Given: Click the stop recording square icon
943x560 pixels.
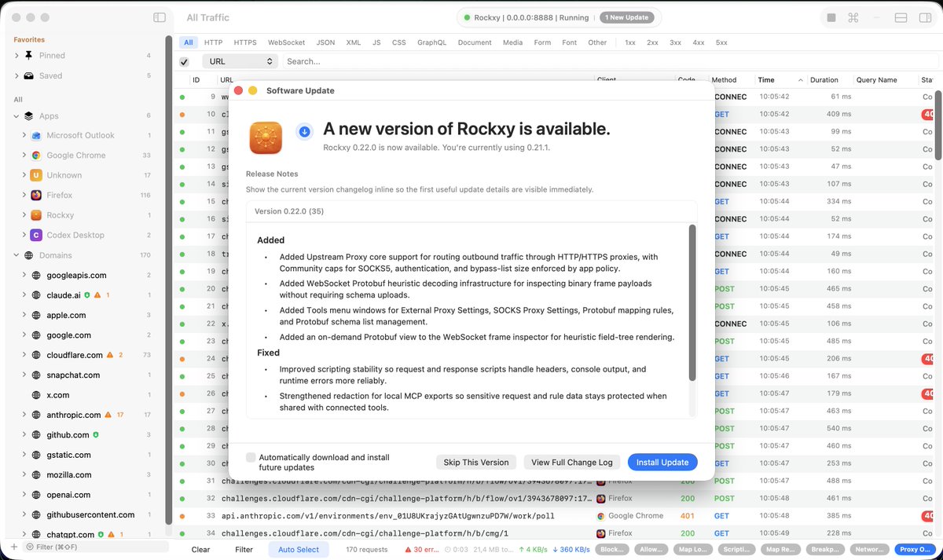Looking at the screenshot, I should (x=831, y=17).
